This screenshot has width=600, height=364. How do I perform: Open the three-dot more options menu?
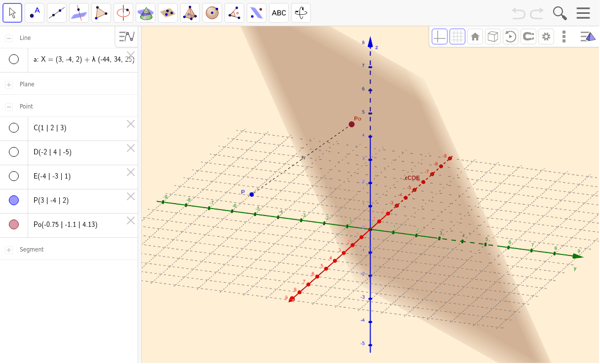point(564,36)
